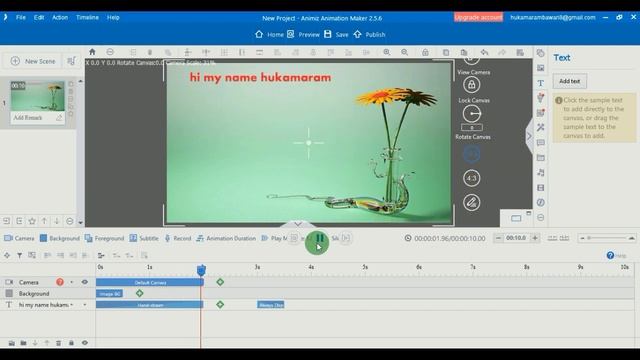Screen dimensions: 640x360
Task: Decrease scene duration with minus button
Action: (x=498, y=238)
